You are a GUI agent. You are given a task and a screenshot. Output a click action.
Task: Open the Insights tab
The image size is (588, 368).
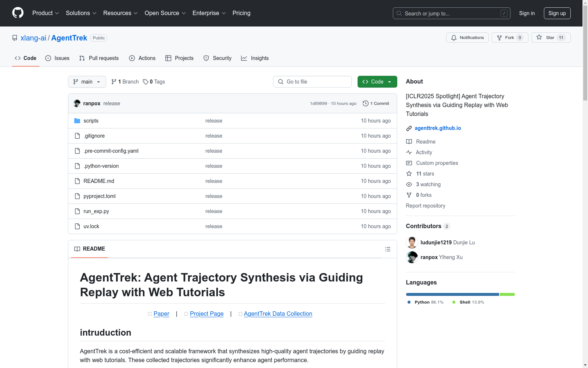click(255, 58)
